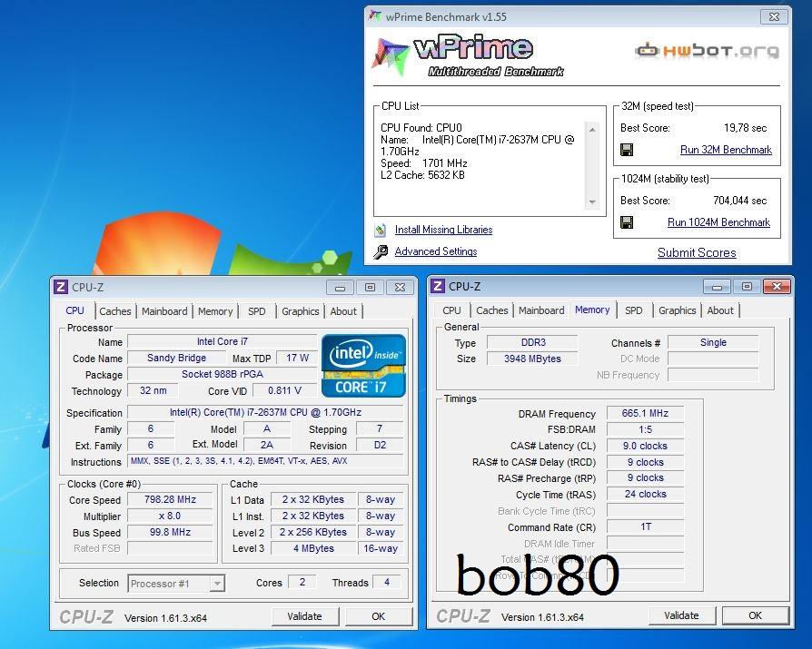Select Memory tab in right CPU-Z window
The width and height of the screenshot is (812, 649).
pos(592,310)
